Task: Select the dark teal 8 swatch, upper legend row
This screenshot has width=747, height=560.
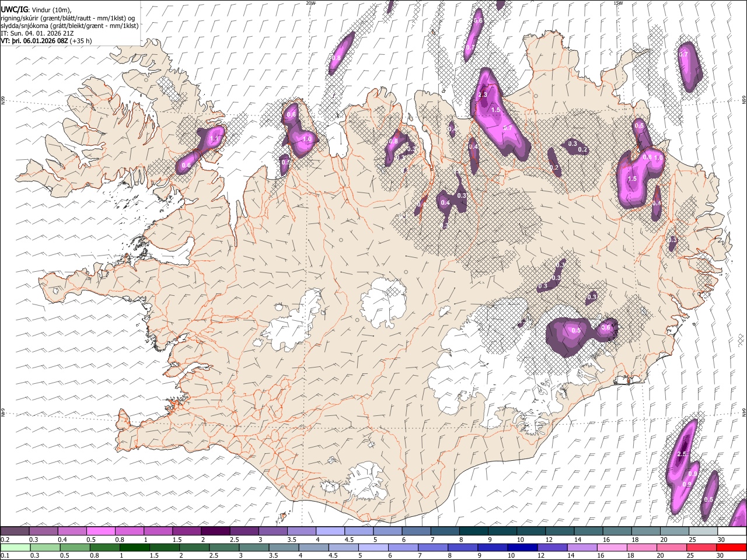Action: point(473,531)
